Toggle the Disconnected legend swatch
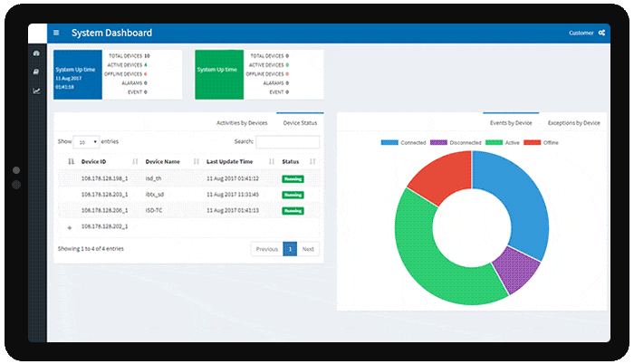634x364 pixels. pos(438,142)
